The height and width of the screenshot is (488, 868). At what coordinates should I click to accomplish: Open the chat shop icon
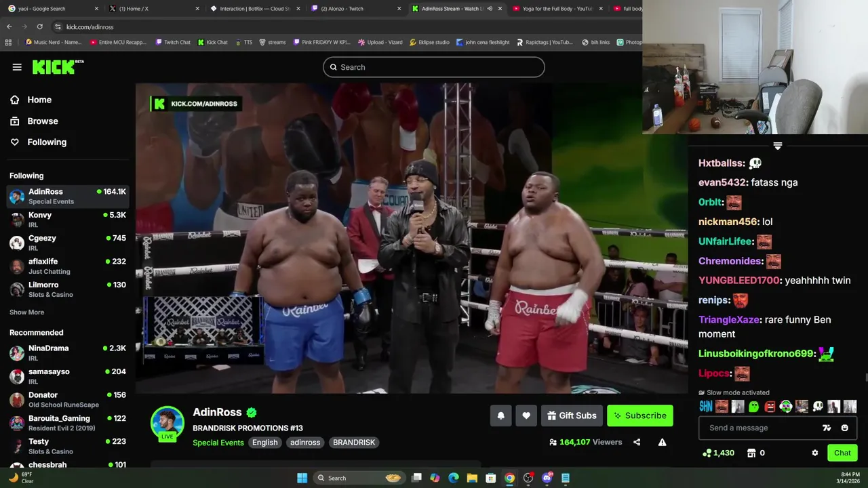tap(751, 453)
